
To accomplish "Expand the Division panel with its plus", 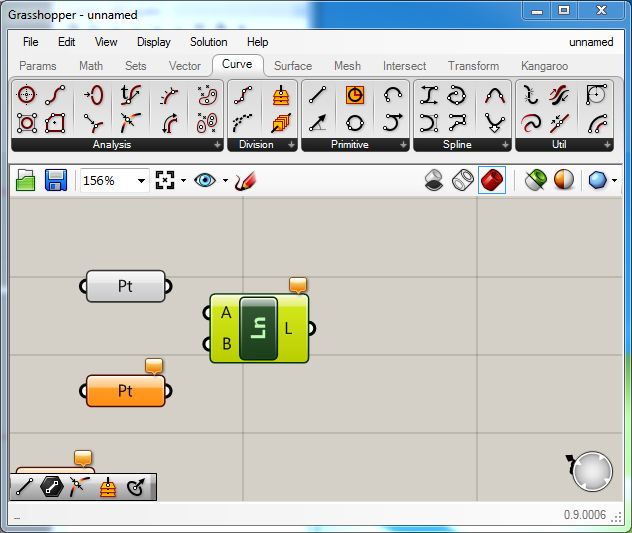I will (x=291, y=144).
